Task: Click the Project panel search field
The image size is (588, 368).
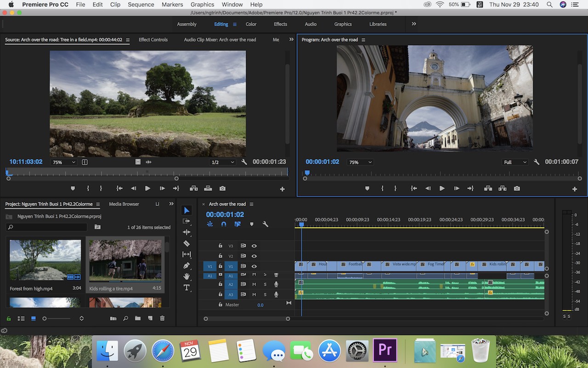Action: point(47,227)
